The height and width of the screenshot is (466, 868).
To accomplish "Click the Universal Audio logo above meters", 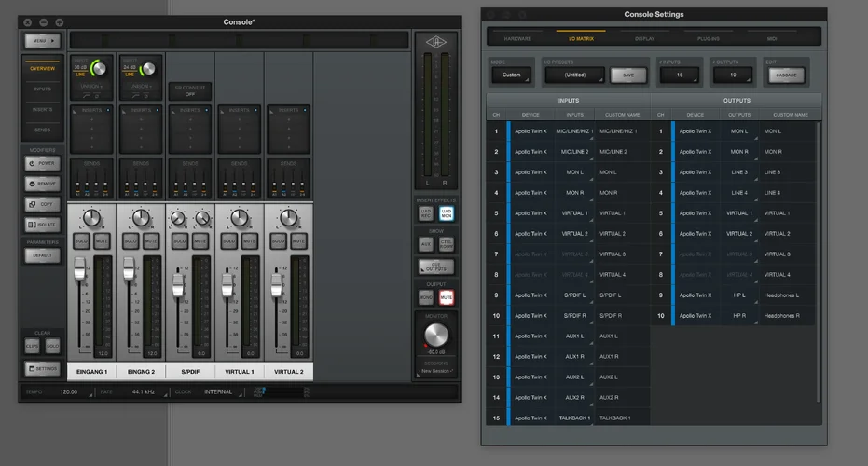I will [x=437, y=41].
